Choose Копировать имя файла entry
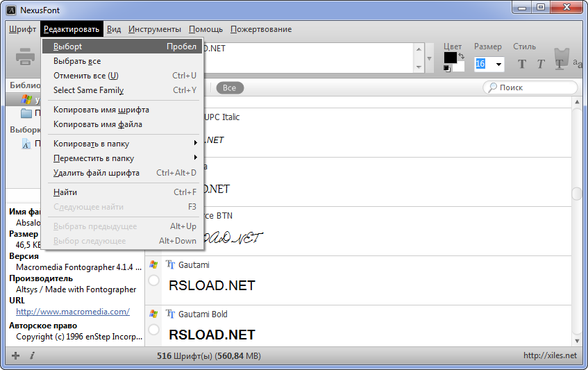This screenshot has height=370, width=588. click(122, 124)
